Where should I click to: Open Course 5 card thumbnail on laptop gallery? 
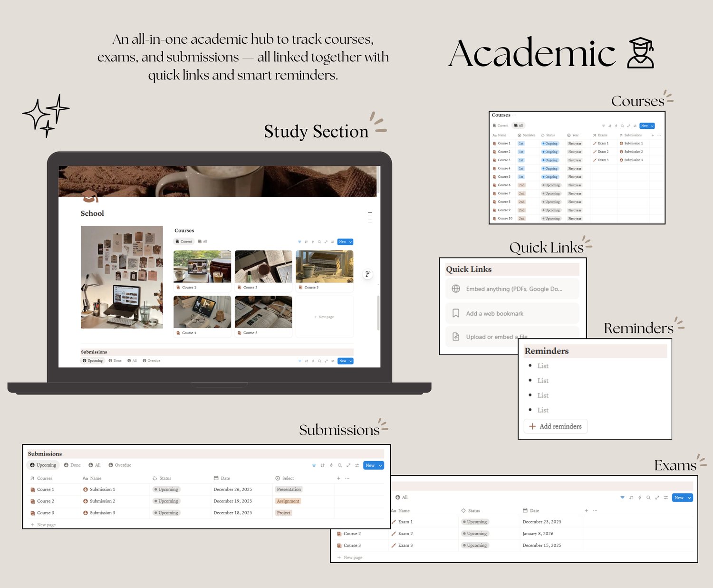pyautogui.click(x=263, y=312)
